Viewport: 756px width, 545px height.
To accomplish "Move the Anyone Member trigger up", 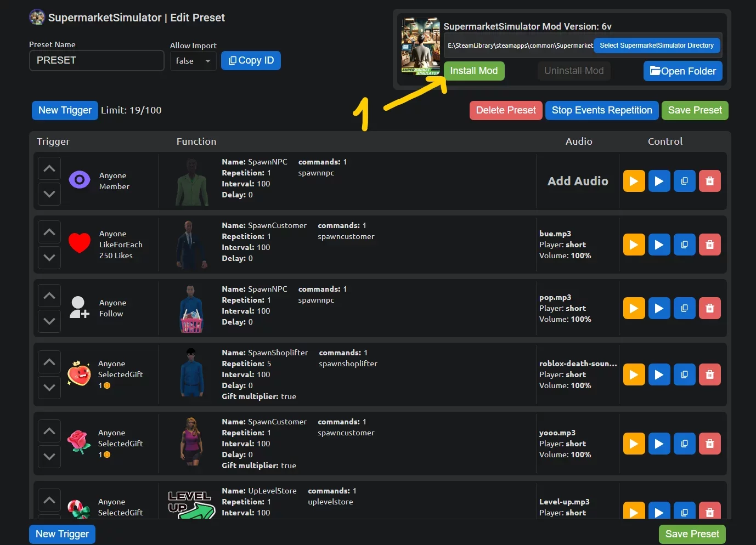I will 49,168.
